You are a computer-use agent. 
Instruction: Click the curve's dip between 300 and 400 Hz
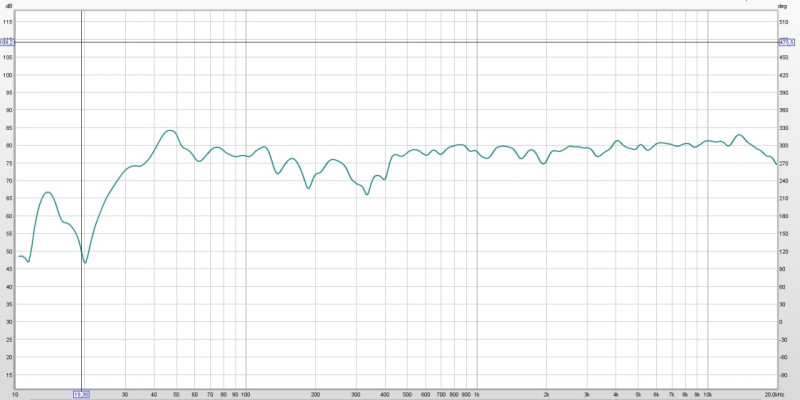click(367, 194)
